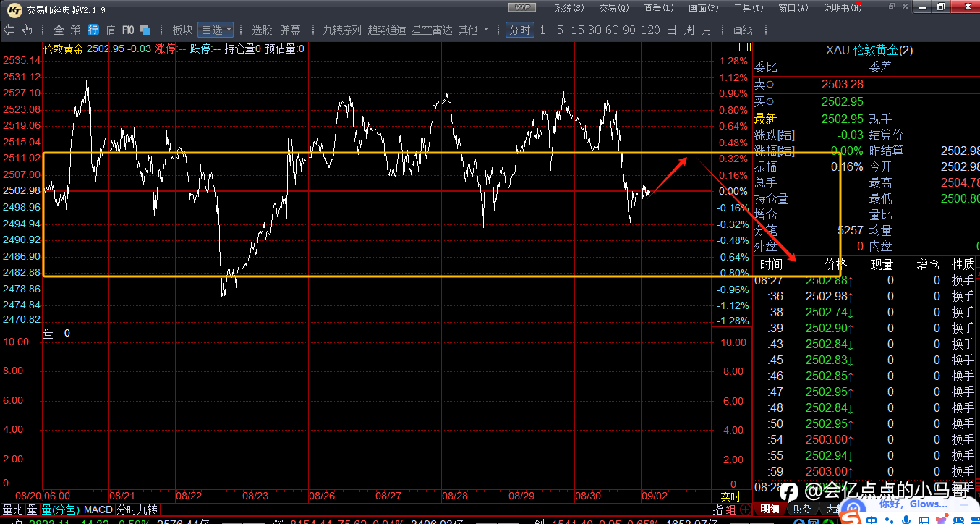Switch to the 月 monthly chart period
The image size is (980, 524).
click(707, 30)
